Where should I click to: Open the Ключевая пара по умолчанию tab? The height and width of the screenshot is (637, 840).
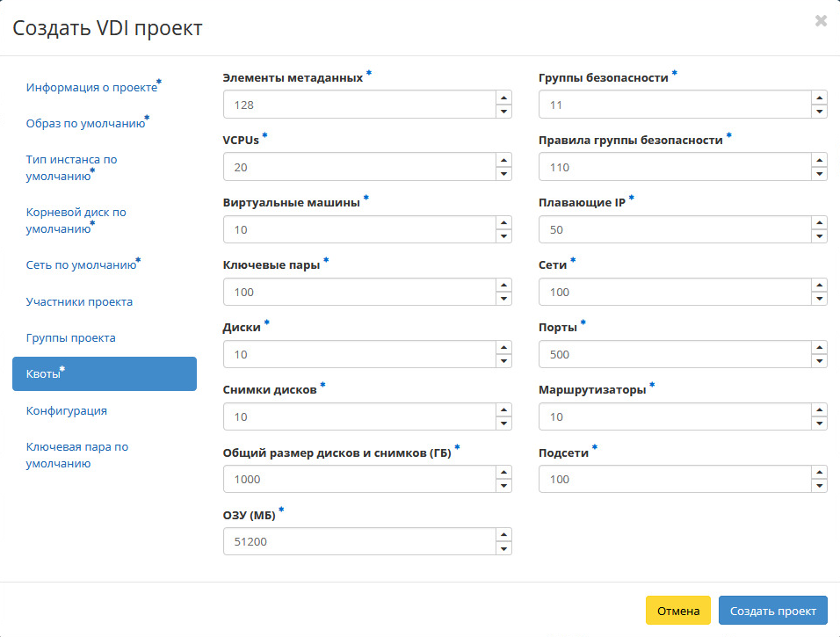tap(77, 454)
